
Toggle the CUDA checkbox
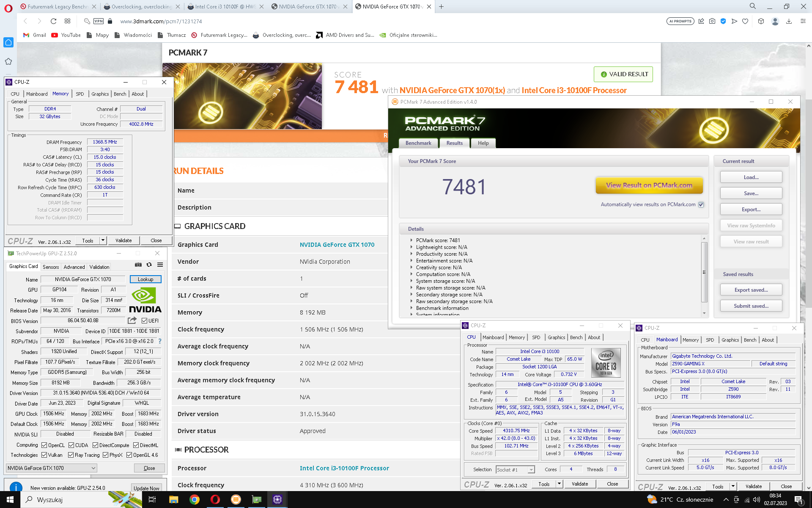pos(71,445)
